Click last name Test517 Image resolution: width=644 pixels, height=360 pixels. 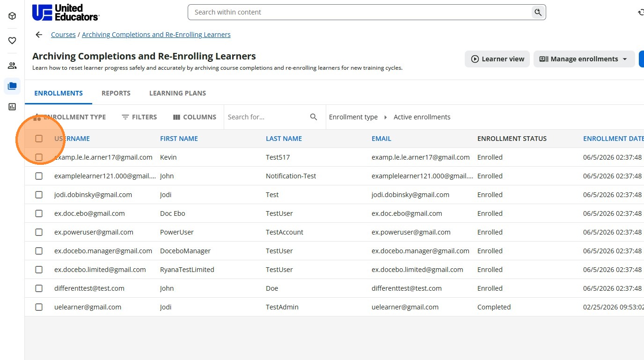[x=278, y=157]
